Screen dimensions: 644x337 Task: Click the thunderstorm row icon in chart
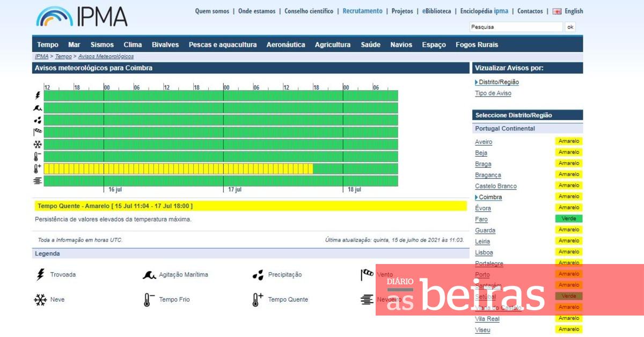38,96
